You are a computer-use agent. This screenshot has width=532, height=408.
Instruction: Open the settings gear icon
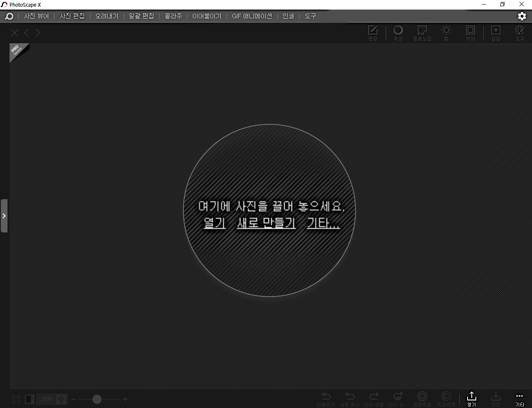click(522, 16)
